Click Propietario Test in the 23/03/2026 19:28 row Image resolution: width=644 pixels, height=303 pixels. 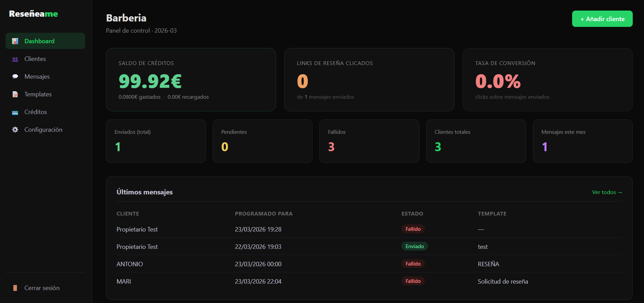point(137,229)
